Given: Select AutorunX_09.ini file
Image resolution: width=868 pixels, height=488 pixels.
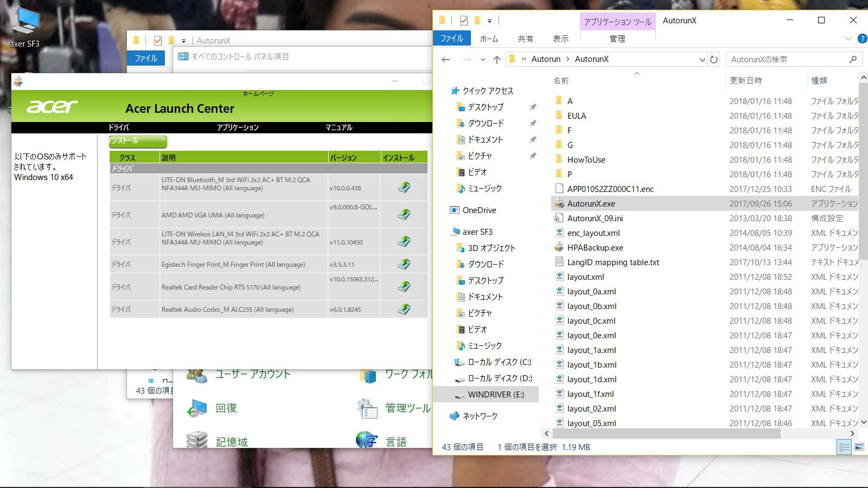Looking at the screenshot, I should pyautogui.click(x=588, y=218).
